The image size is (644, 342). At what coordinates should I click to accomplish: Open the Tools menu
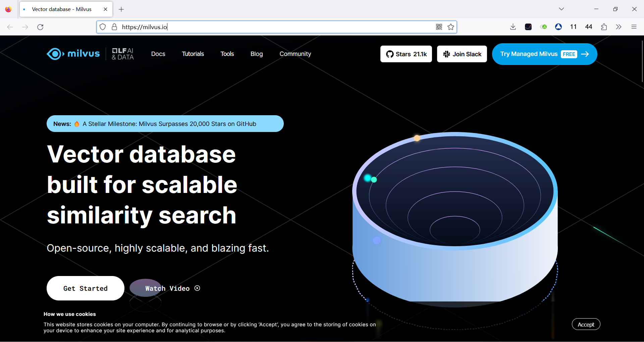click(227, 54)
